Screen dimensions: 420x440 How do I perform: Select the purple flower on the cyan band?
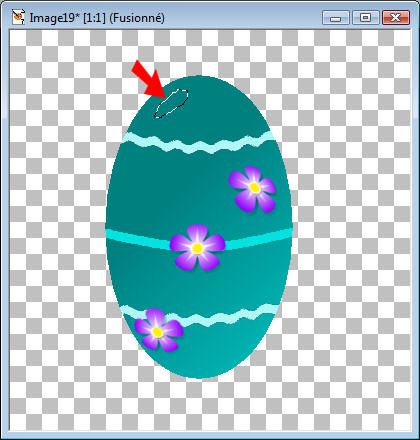tap(197, 247)
